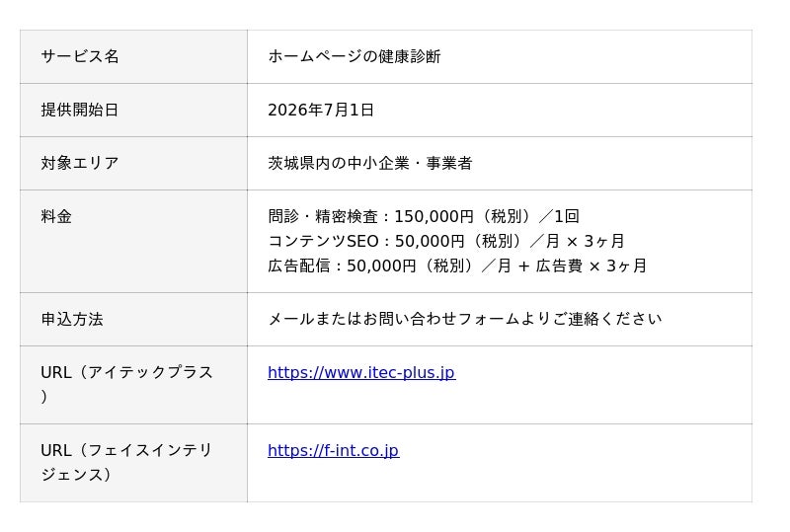The width and height of the screenshot is (790, 532).
Task: Click the date 2026年7月1日
Action: coord(320,110)
